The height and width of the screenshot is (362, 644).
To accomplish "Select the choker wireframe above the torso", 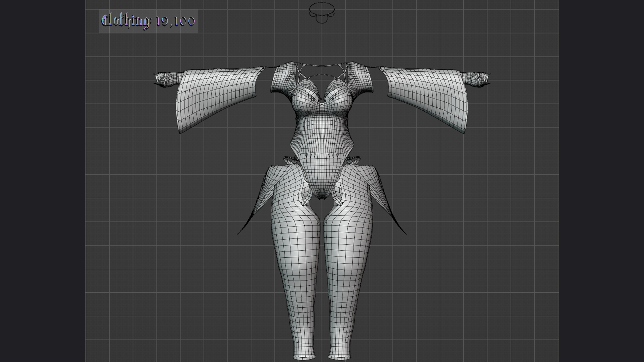I will point(322,12).
